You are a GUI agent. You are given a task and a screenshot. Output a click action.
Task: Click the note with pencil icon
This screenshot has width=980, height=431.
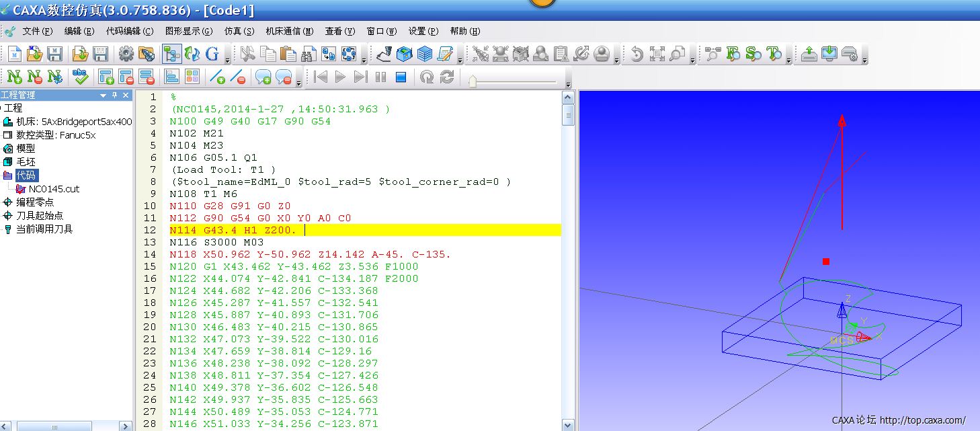(x=445, y=54)
